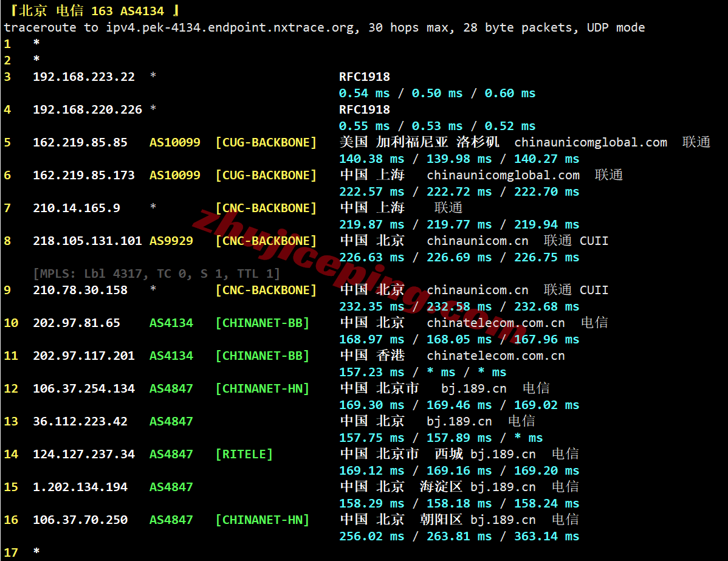The width and height of the screenshot is (728, 561).
Task: Click chinaunicom.cn on the hop 8 row
Action: (477, 241)
